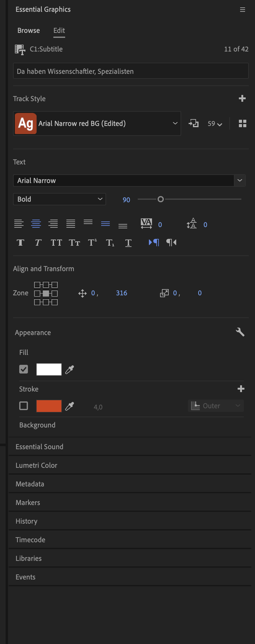Select the All Caps formatting icon
This screenshot has width=255, height=644.
[56, 243]
